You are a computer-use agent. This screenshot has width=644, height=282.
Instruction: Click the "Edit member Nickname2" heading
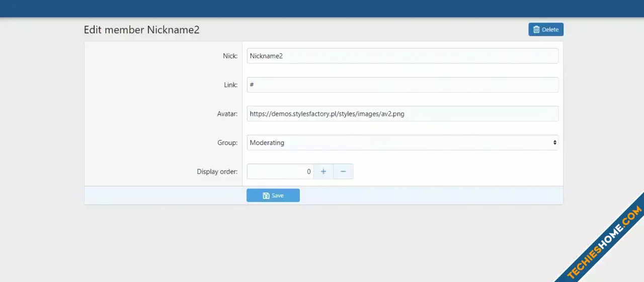pos(141,30)
